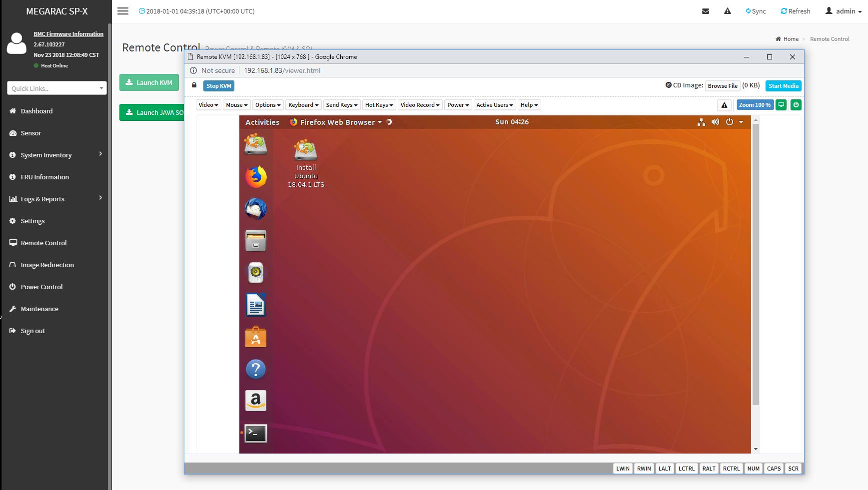Open Ubuntu Activities overview
The image size is (868, 490).
click(x=262, y=122)
